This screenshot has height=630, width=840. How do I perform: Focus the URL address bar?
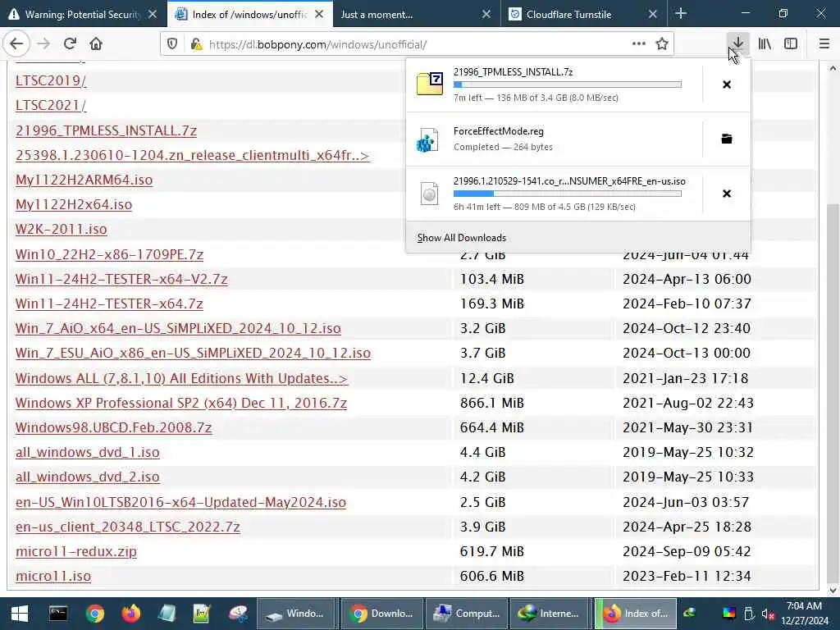tap(418, 44)
